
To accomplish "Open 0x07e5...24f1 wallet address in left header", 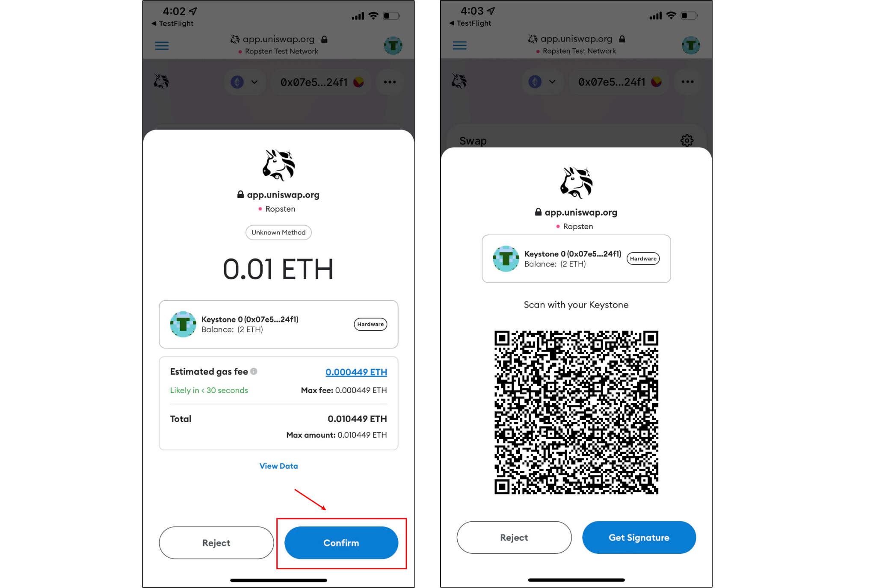I will pos(321,82).
